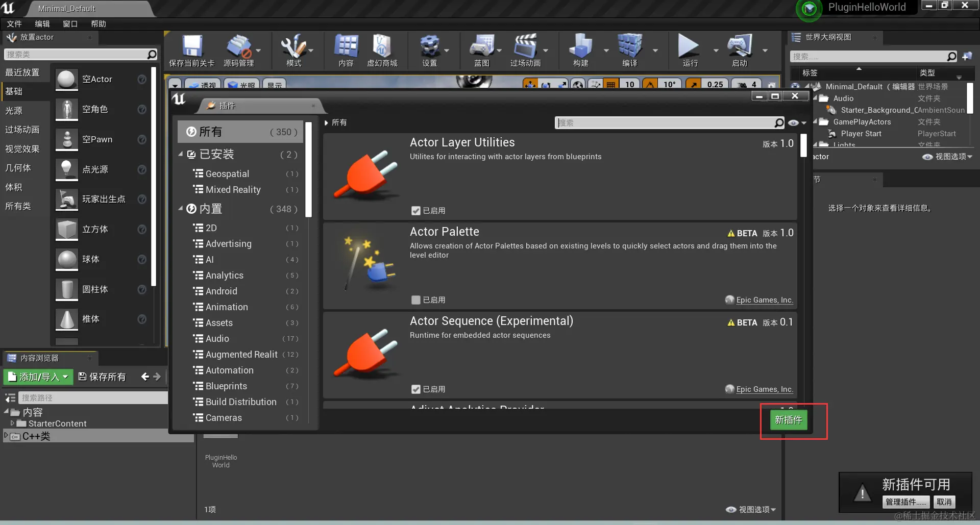Screen dimensions: 980x525
Task: Open the Show (显示) viewport button
Action: tap(275, 85)
